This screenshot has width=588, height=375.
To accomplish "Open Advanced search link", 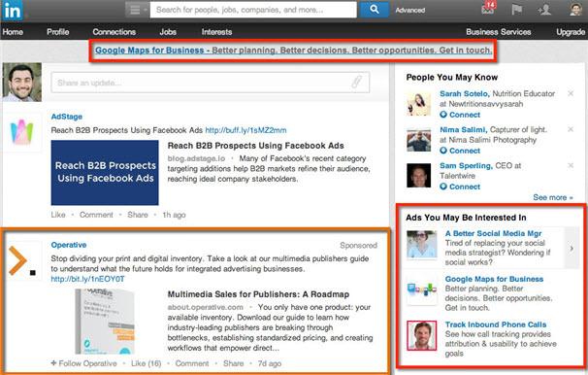I will click(409, 10).
